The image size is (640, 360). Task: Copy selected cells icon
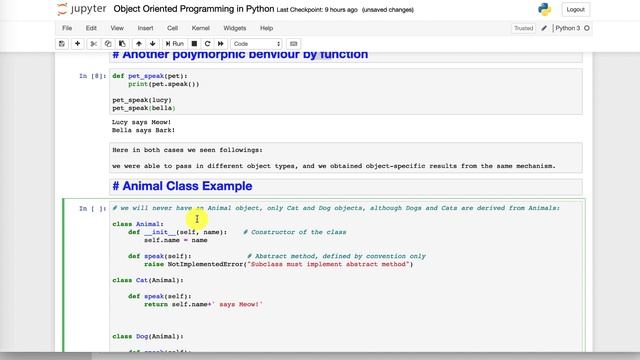pyautogui.click(x=108, y=44)
